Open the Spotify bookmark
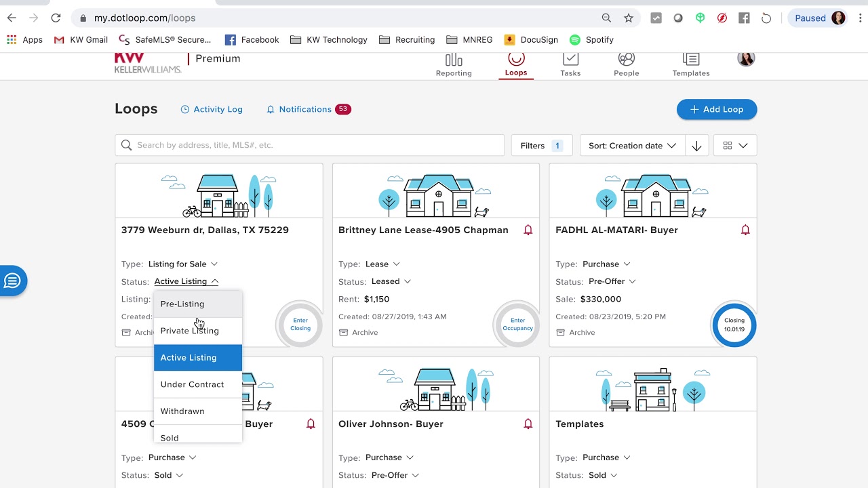Image resolution: width=868 pixels, height=488 pixels. 591,40
